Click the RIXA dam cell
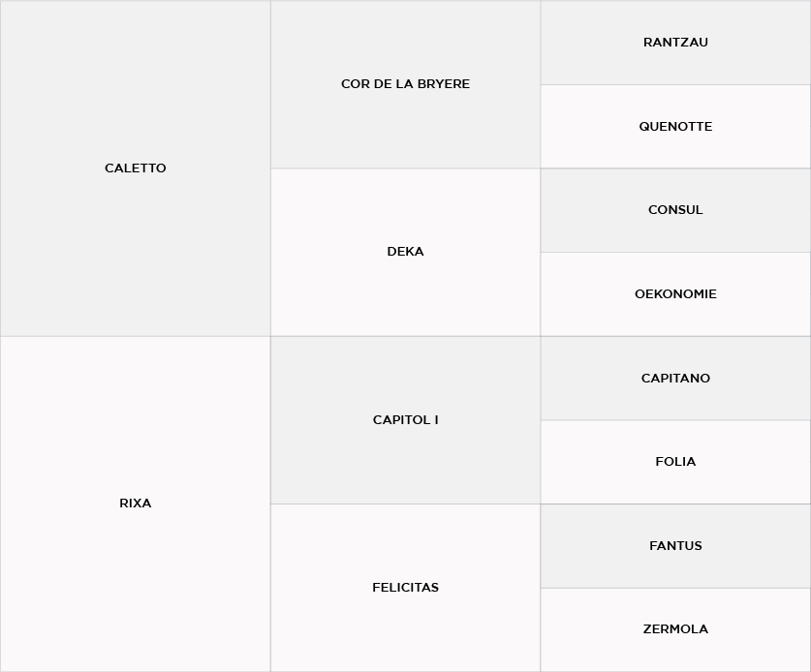The height and width of the screenshot is (672, 811). (135, 504)
